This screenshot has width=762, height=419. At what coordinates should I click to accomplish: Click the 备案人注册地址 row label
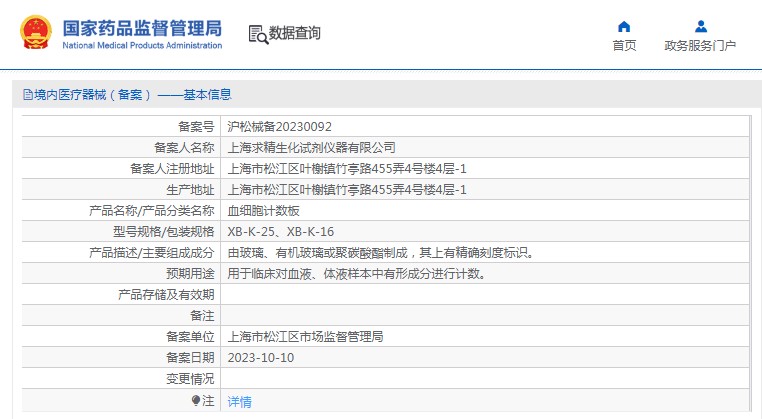(x=172, y=169)
